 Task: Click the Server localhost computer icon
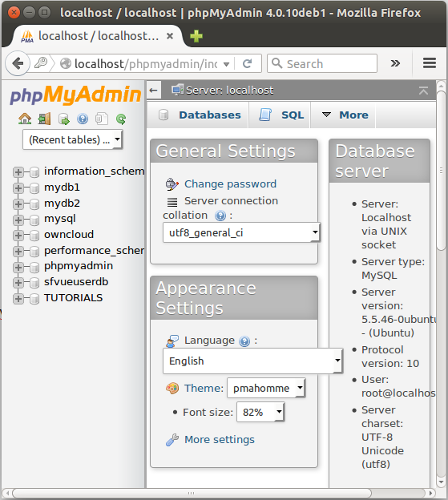coord(177,91)
